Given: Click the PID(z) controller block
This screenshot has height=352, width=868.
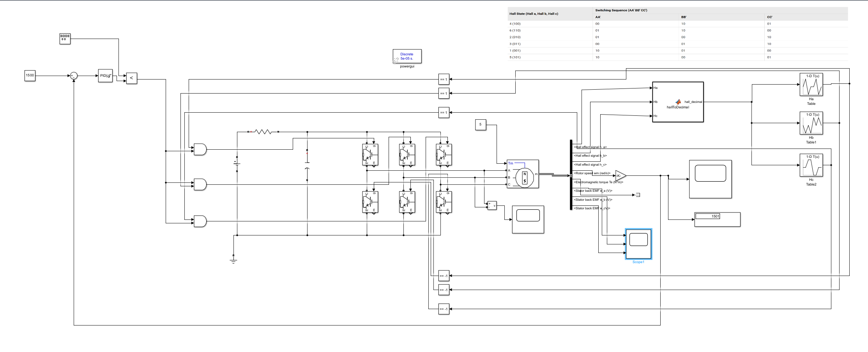Looking at the screenshot, I should (105, 76).
